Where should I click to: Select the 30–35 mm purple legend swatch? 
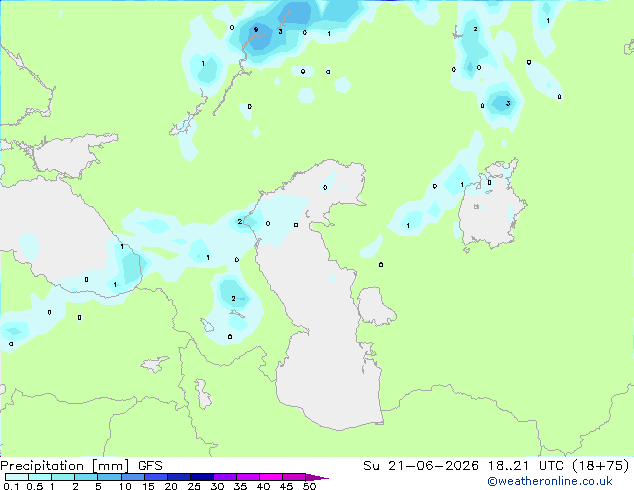point(225,477)
